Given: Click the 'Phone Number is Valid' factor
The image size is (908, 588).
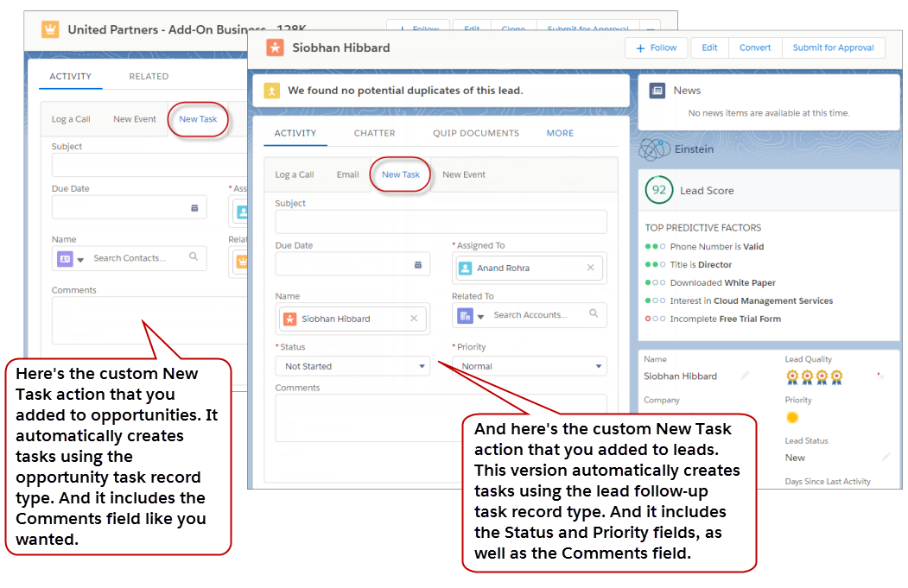Looking at the screenshot, I should point(716,247).
